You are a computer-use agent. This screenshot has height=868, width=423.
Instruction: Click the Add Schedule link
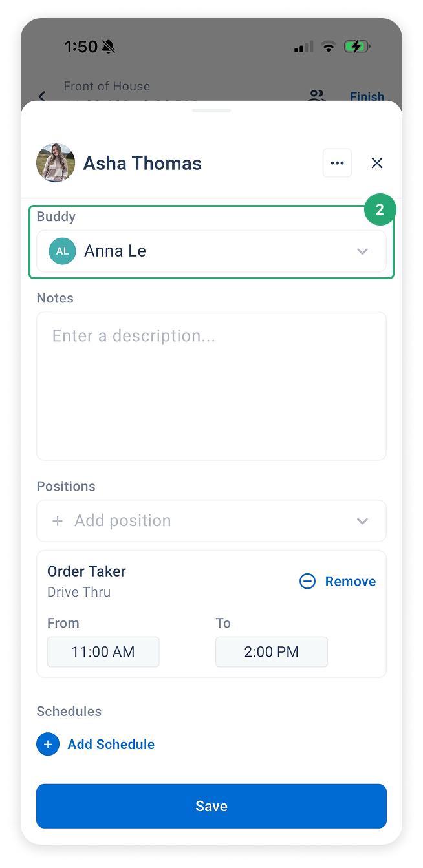point(111,744)
